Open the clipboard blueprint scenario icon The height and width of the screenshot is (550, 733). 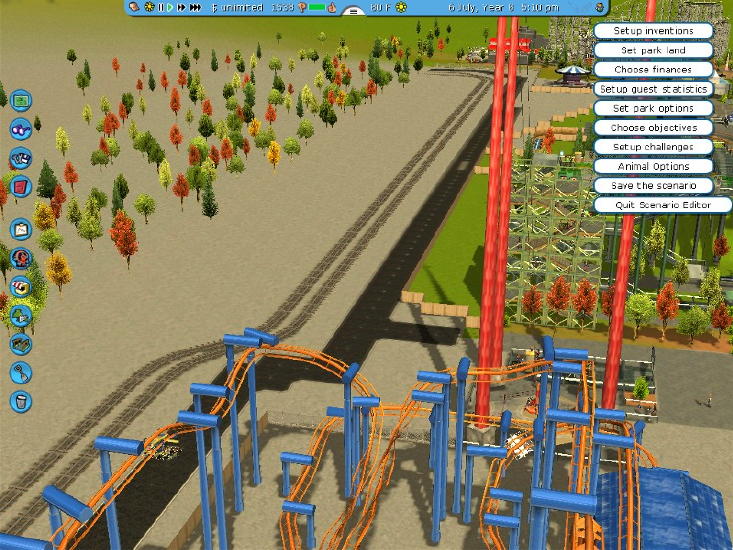pos(21,229)
